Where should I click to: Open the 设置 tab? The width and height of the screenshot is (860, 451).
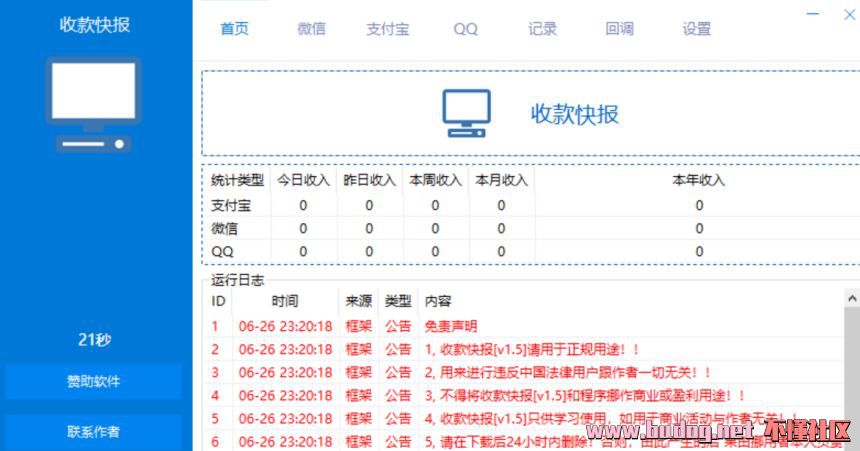coord(697,29)
